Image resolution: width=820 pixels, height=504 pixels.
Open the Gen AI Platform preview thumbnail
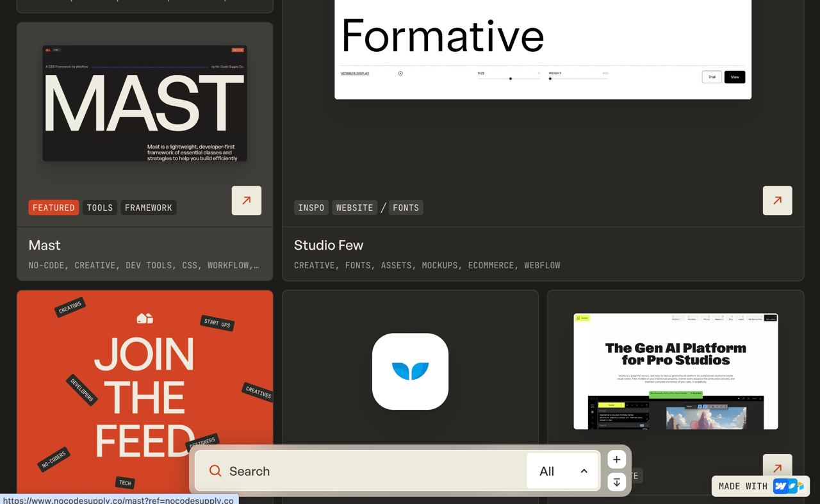tap(676, 371)
